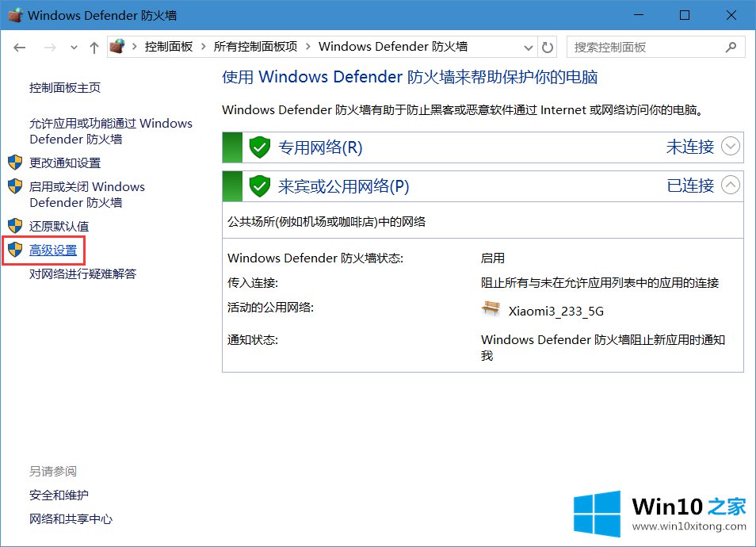The width and height of the screenshot is (756, 547).
Task: Click 已连接 status text
Action: click(690, 186)
